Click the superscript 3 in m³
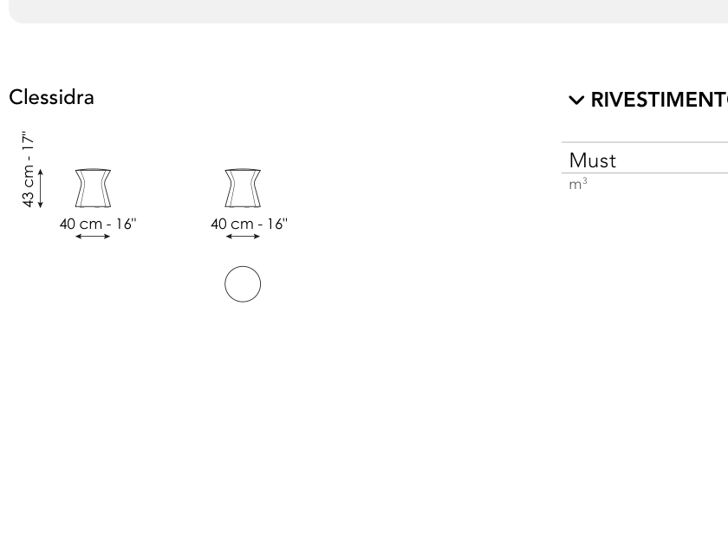 click(x=585, y=180)
